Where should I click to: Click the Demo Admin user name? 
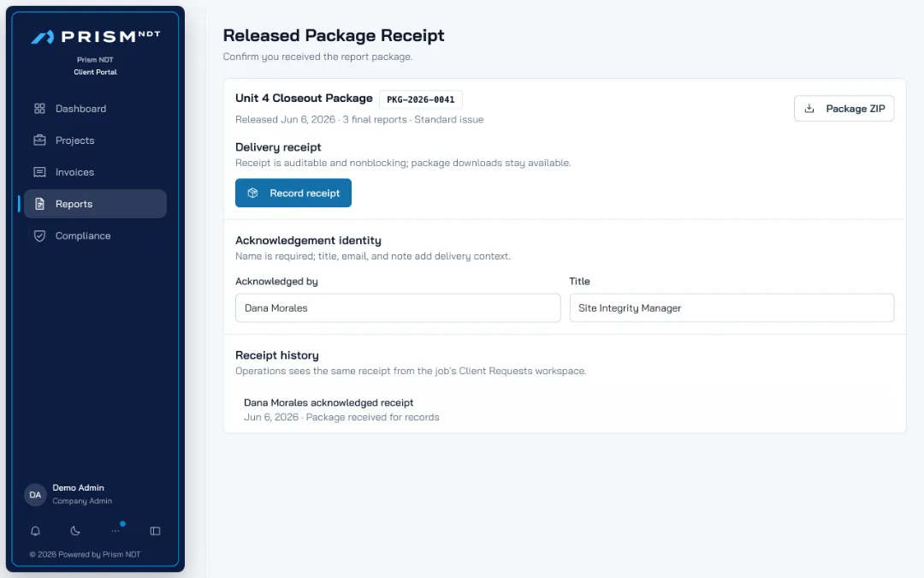pos(79,488)
